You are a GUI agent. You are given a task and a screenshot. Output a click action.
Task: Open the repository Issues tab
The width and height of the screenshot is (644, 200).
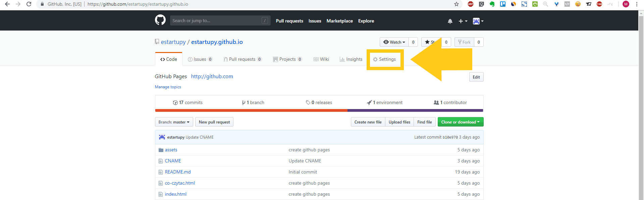tap(200, 59)
